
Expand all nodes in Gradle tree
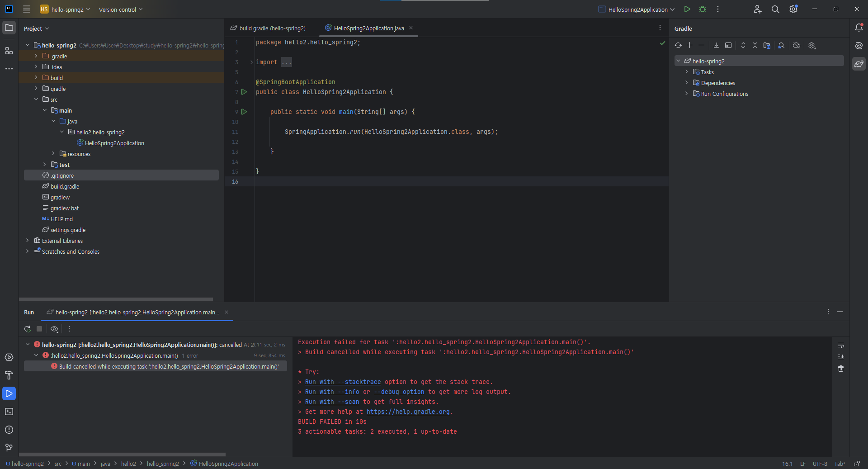tap(743, 45)
